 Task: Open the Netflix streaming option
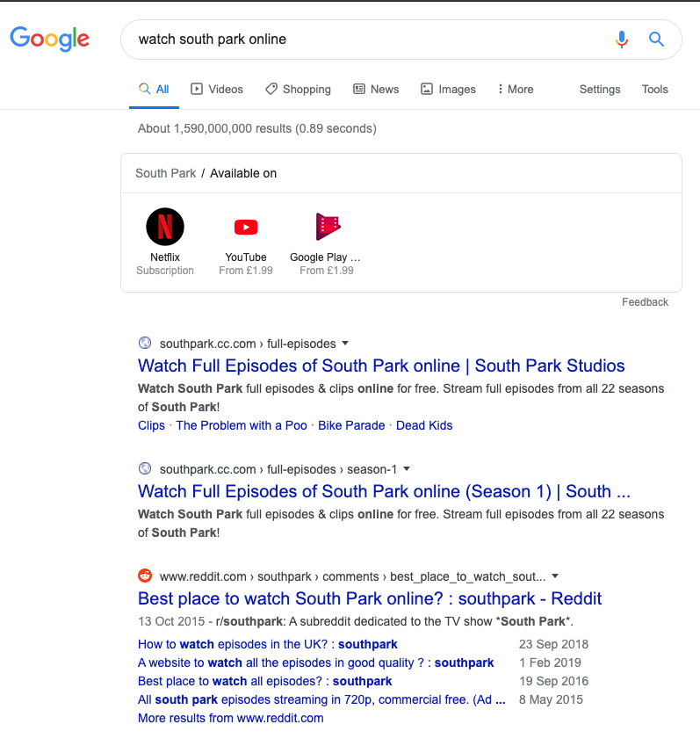[x=165, y=227]
